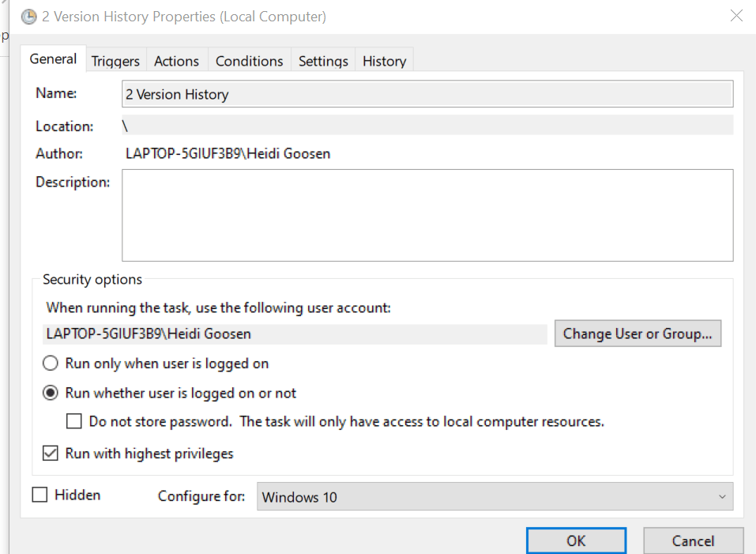This screenshot has width=756, height=554.
Task: Click the Task Scheduler clock icon
Action: click(x=28, y=16)
